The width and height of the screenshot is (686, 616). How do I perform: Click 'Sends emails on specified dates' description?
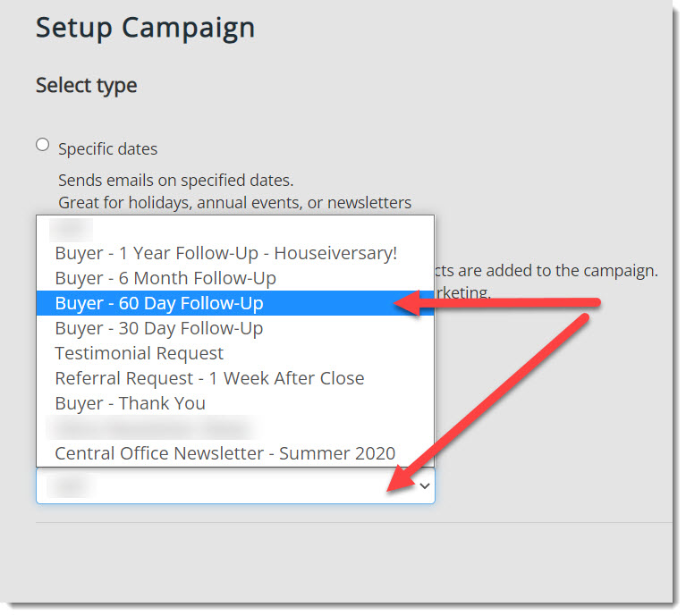pyautogui.click(x=175, y=180)
